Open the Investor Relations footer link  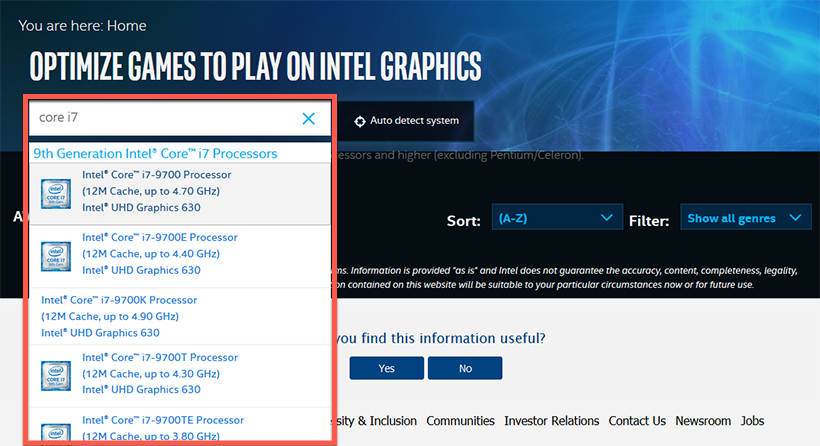coord(551,421)
